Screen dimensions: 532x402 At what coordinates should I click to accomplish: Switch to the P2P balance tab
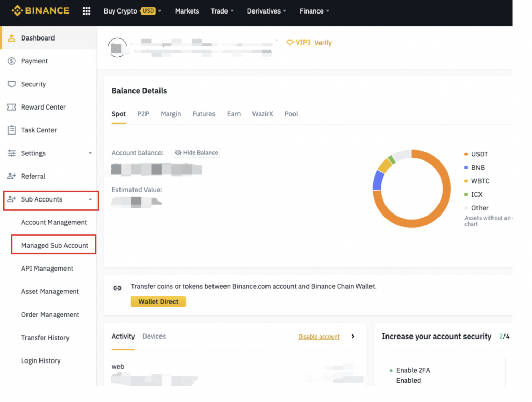(143, 114)
